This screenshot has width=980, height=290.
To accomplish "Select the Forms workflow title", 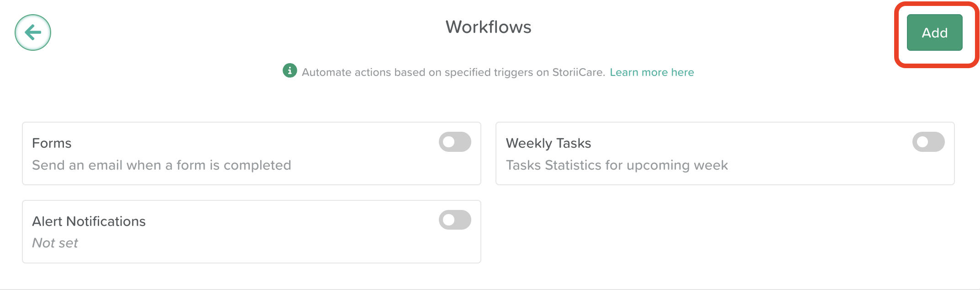I will [52, 143].
